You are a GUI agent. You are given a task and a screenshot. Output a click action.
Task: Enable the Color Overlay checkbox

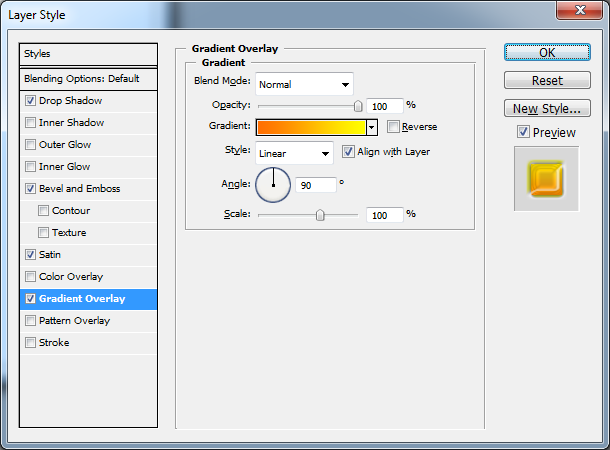coord(30,277)
